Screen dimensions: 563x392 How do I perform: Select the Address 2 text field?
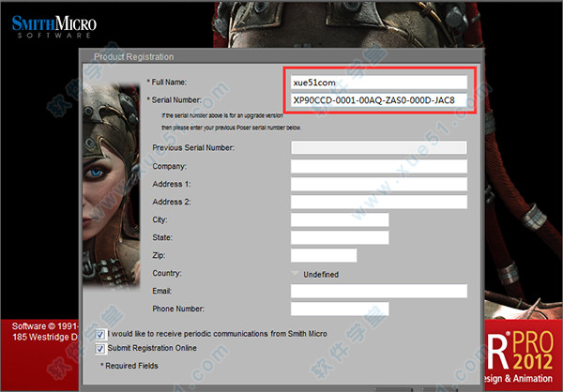tap(379, 202)
